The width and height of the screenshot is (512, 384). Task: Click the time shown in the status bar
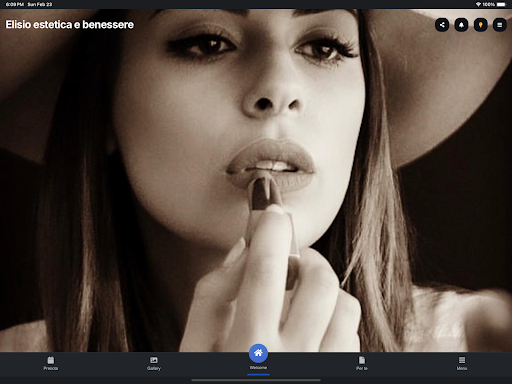click(15, 4)
